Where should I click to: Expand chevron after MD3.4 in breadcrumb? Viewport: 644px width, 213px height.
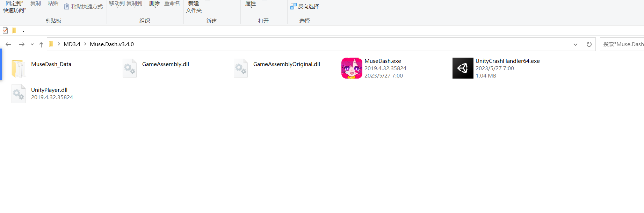tap(85, 44)
